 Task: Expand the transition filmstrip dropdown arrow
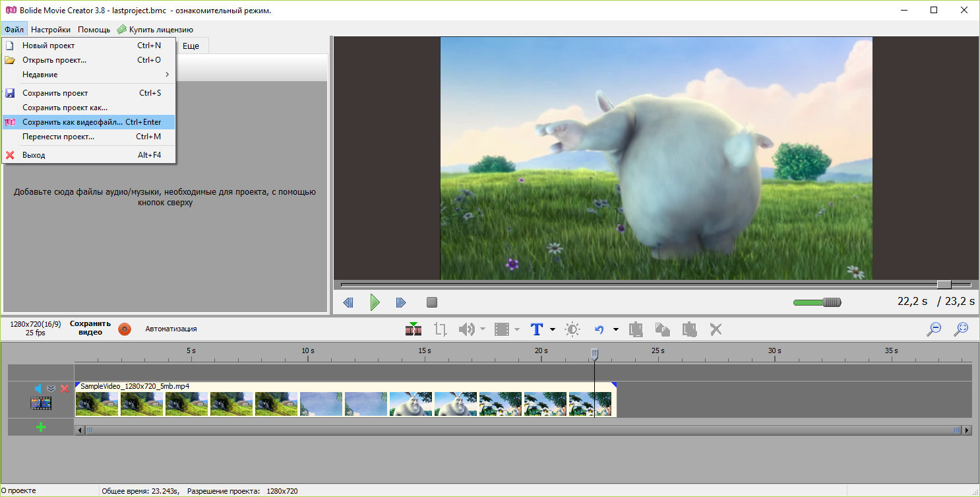point(517,329)
